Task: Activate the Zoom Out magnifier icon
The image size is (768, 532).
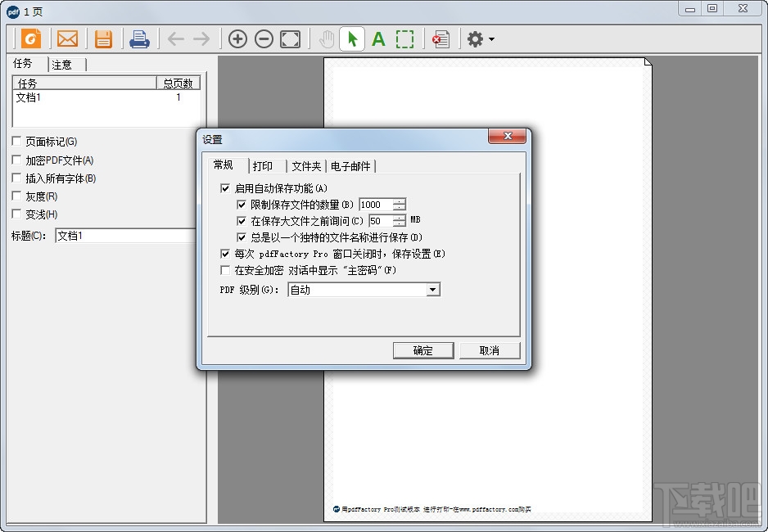Action: (x=263, y=38)
